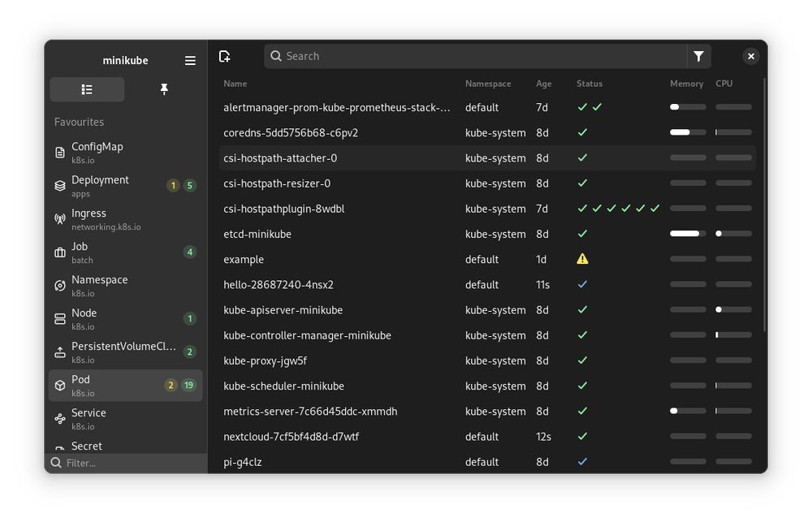Open the hamburger menu beside minikube

pos(190,61)
